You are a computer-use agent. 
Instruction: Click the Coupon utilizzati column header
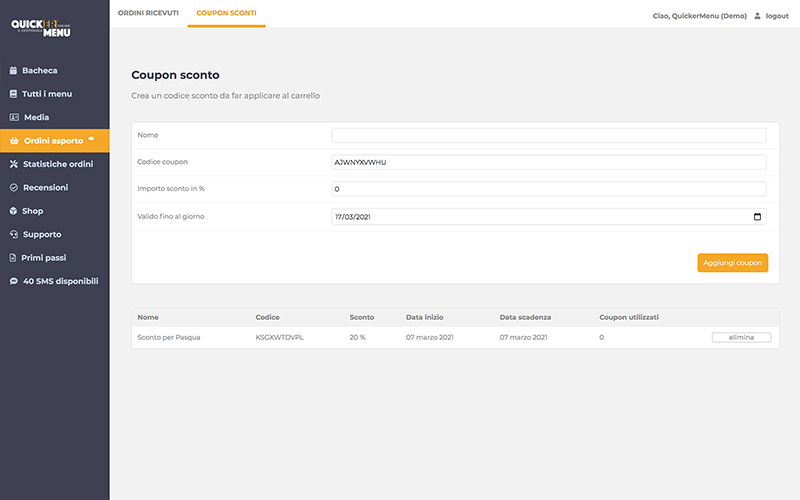(629, 317)
